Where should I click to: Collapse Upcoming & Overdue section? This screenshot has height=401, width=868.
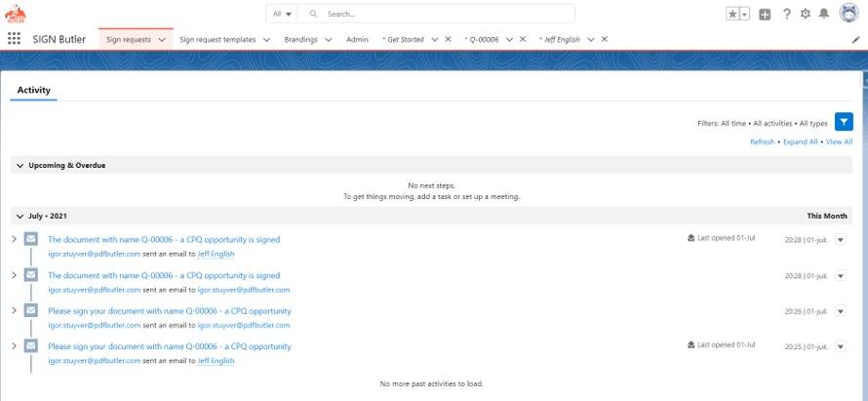click(x=20, y=165)
